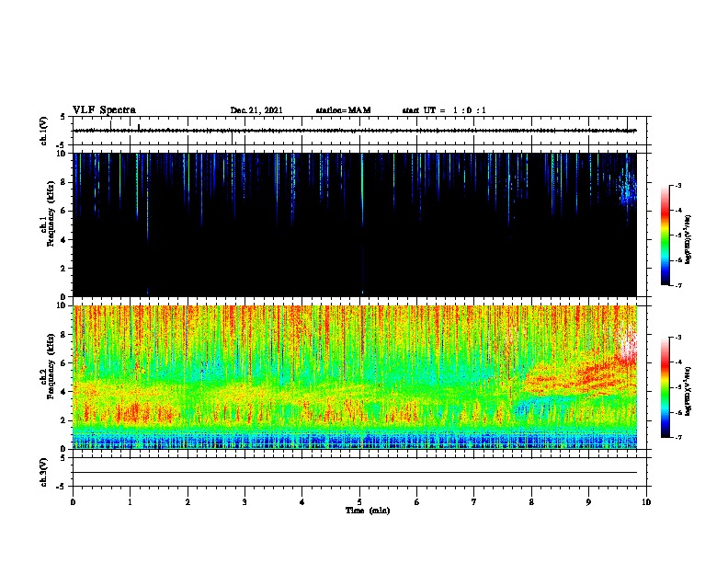Click the ch.2 color bar log(PSD) unit label
Image resolution: width=728 pixels, height=563 pixels.
pyautogui.click(x=688, y=391)
